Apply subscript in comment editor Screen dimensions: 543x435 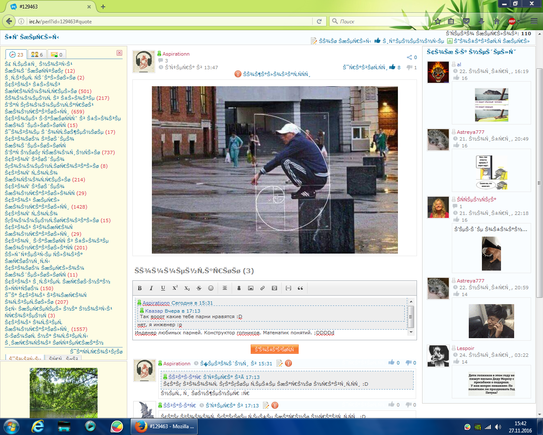(x=187, y=288)
